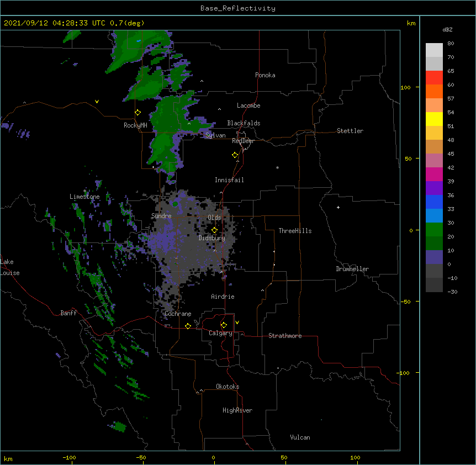
Task: Click the yellow diamond marker south of RedDeer
Action: click(x=235, y=155)
